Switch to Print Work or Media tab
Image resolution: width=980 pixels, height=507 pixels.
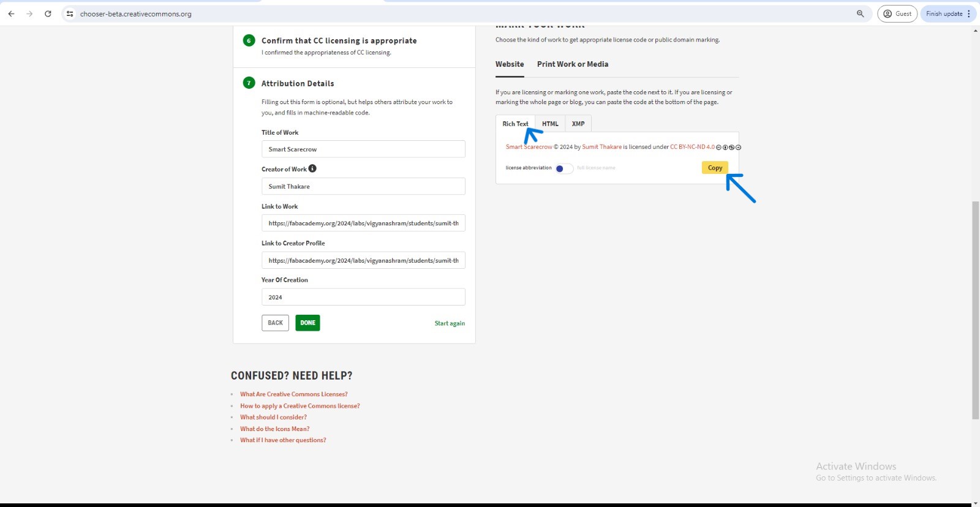(573, 64)
